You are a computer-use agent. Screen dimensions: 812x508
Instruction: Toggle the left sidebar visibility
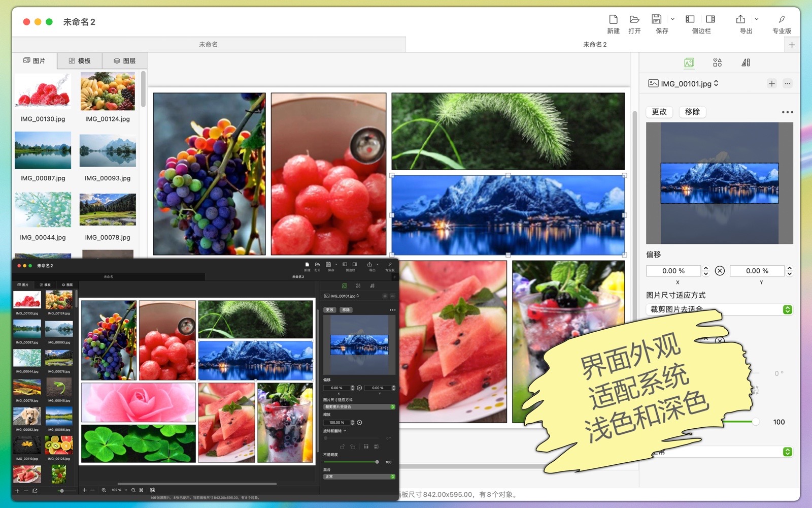(x=690, y=19)
